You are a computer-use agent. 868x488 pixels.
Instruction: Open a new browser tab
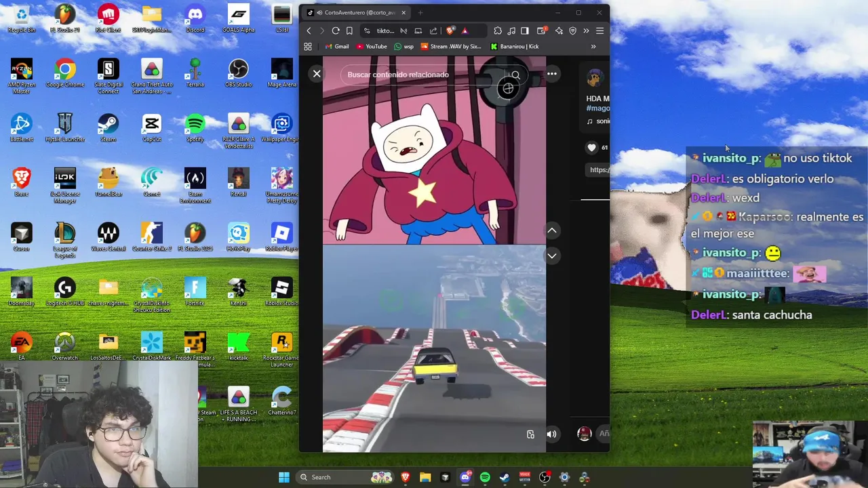point(420,12)
